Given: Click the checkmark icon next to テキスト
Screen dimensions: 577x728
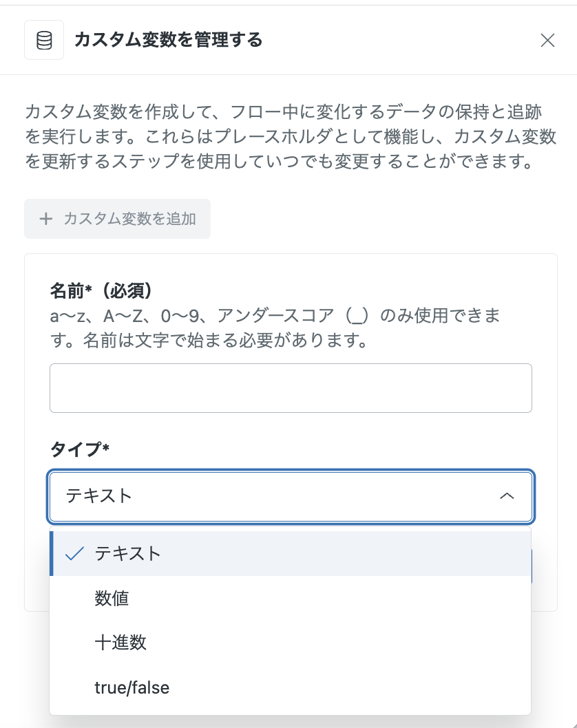Looking at the screenshot, I should tap(74, 553).
